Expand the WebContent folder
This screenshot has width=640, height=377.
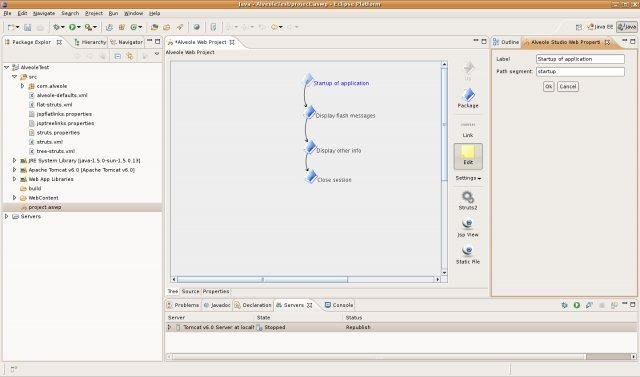pos(14,198)
